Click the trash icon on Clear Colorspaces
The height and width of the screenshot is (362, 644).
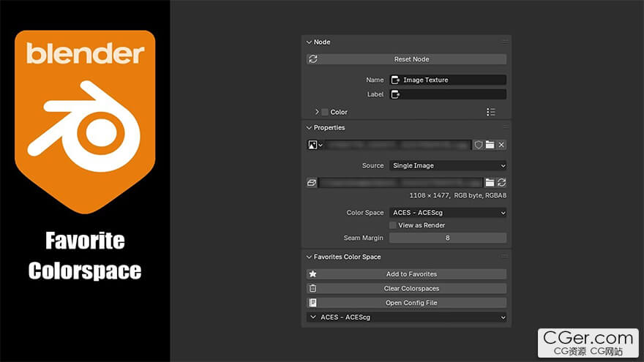click(x=312, y=288)
